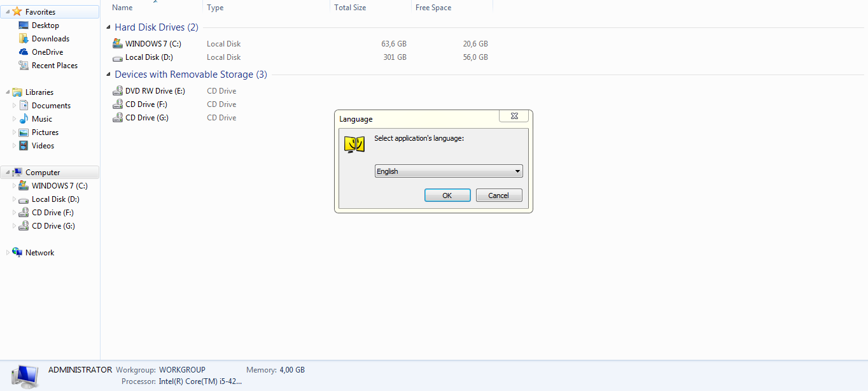Select the Network tree item

coord(39,253)
